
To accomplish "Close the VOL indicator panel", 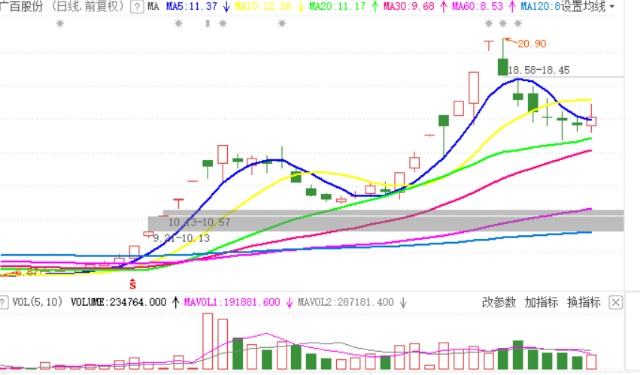I will [x=616, y=303].
